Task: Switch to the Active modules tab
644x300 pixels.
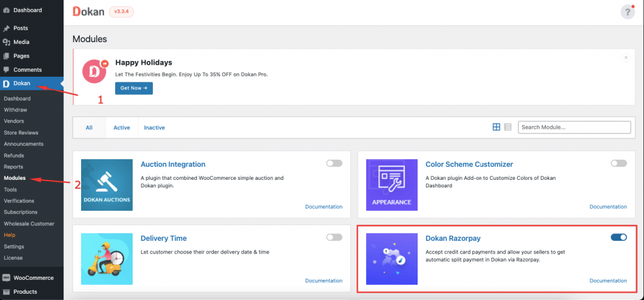Action: pyautogui.click(x=121, y=128)
